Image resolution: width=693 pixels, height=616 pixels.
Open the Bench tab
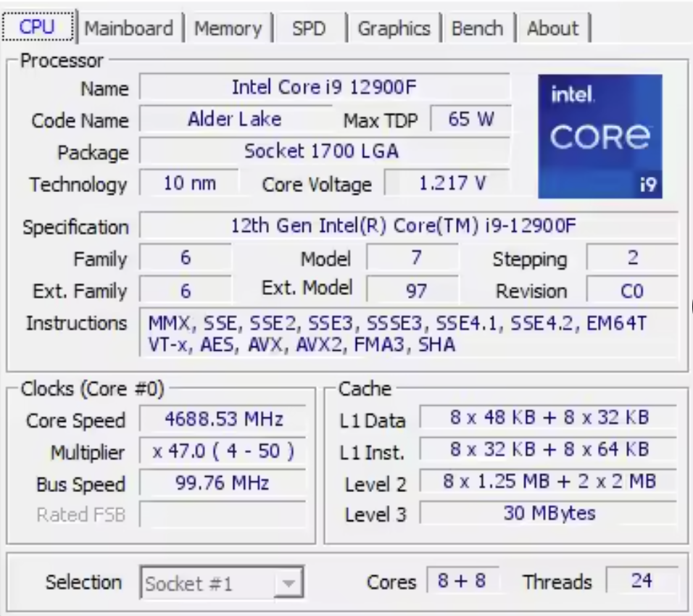click(x=477, y=29)
